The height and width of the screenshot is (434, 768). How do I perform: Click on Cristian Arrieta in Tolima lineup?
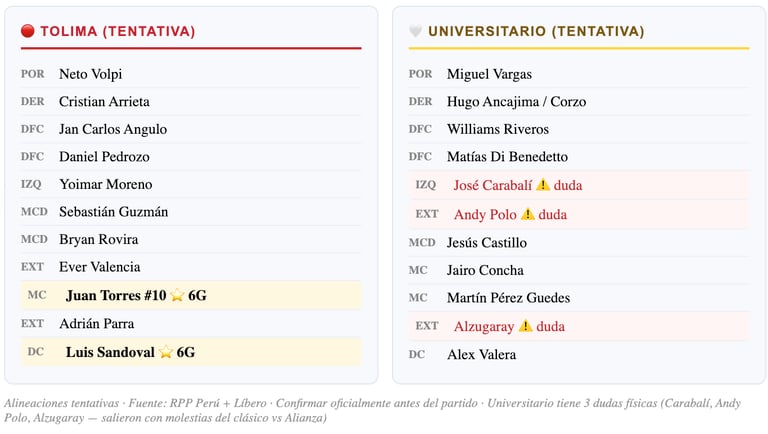click(104, 101)
